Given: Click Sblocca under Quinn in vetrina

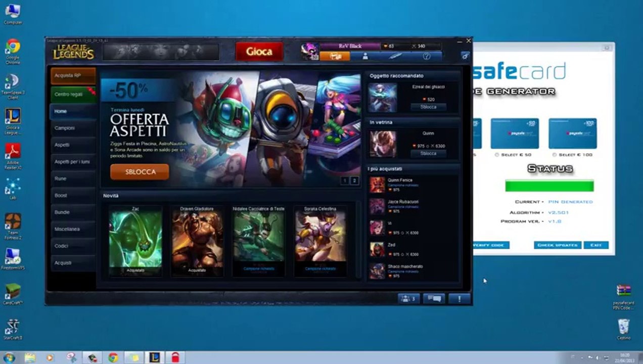Looking at the screenshot, I should (428, 153).
